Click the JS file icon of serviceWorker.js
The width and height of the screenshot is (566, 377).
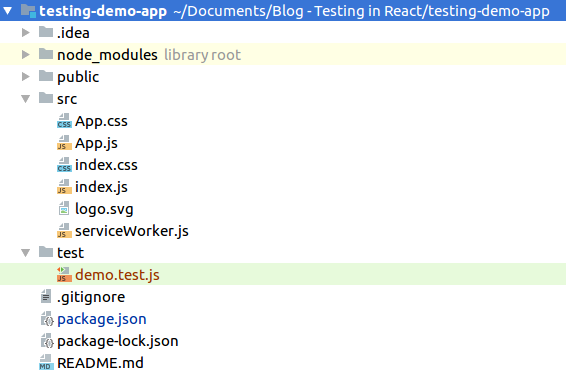pos(64,231)
